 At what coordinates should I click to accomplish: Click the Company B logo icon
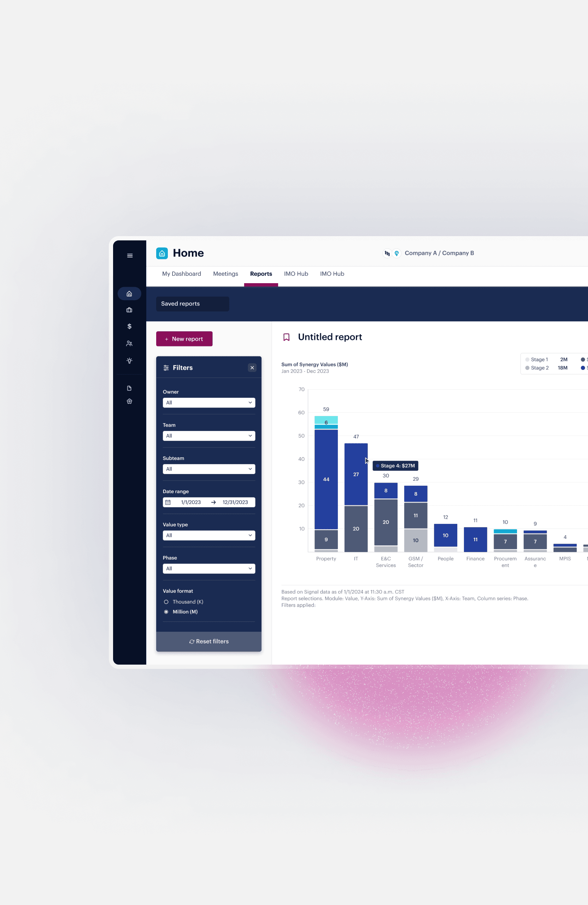point(396,253)
